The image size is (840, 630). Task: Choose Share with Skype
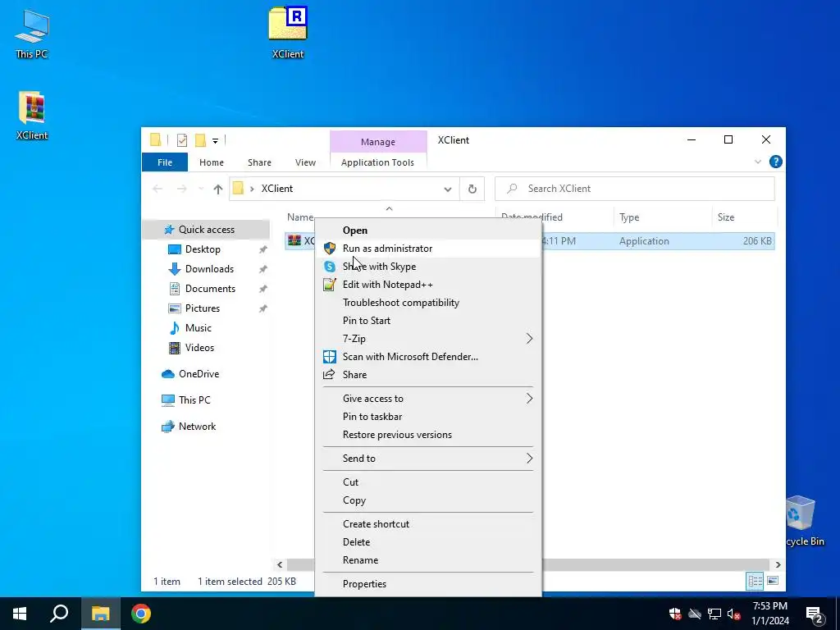coord(428,267)
